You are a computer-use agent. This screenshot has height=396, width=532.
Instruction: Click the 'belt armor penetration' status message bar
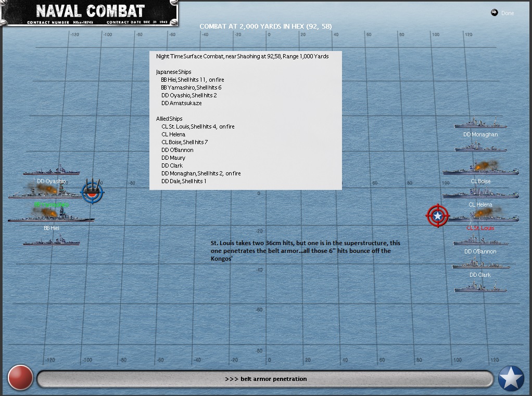point(265,379)
